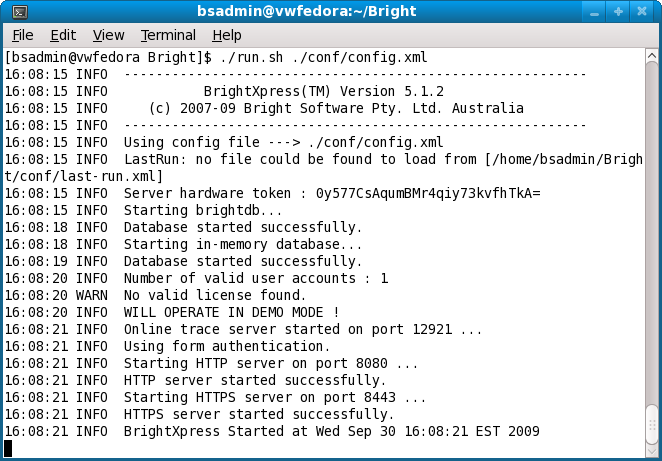The image size is (662, 461).
Task: Open the Edit menu
Action: click(63, 35)
